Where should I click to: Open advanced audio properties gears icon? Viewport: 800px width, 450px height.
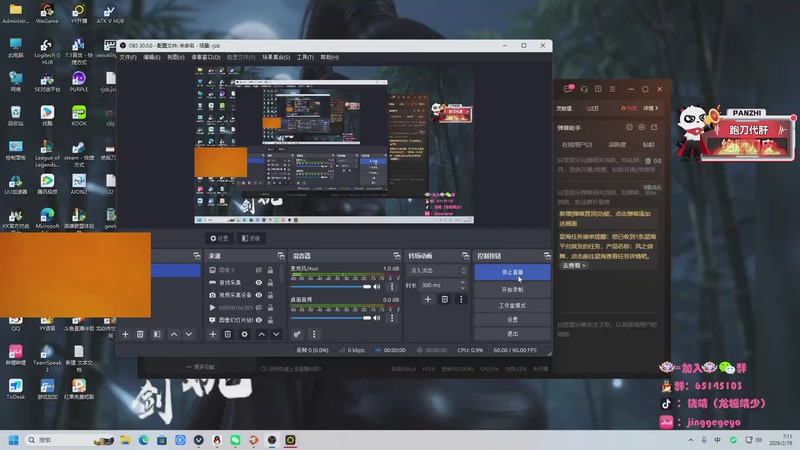tap(296, 334)
